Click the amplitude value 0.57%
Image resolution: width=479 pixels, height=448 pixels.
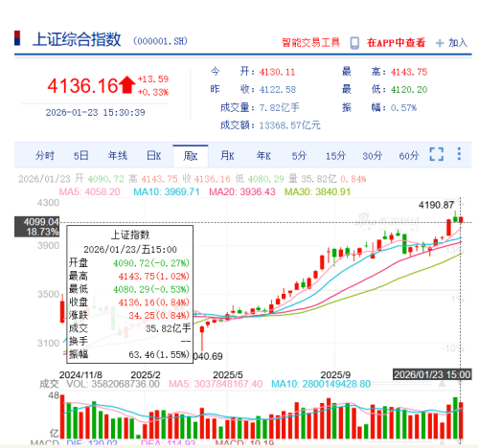point(403,107)
